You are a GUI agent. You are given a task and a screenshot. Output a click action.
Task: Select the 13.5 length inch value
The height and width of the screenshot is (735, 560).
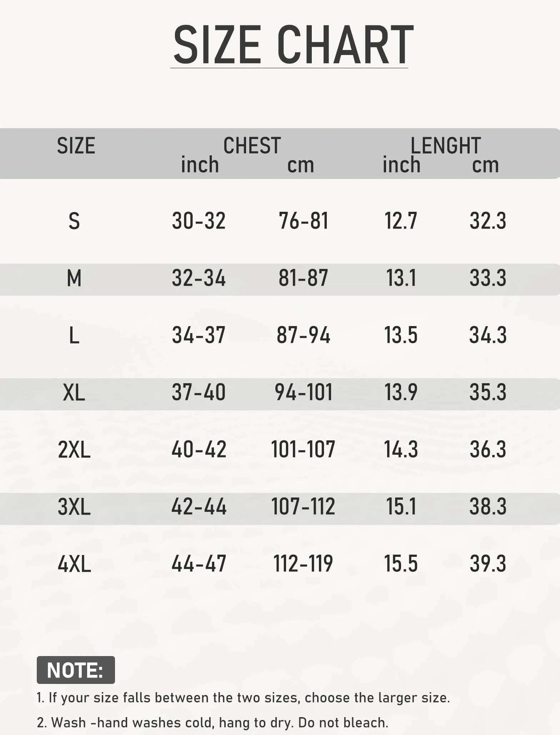(x=401, y=335)
